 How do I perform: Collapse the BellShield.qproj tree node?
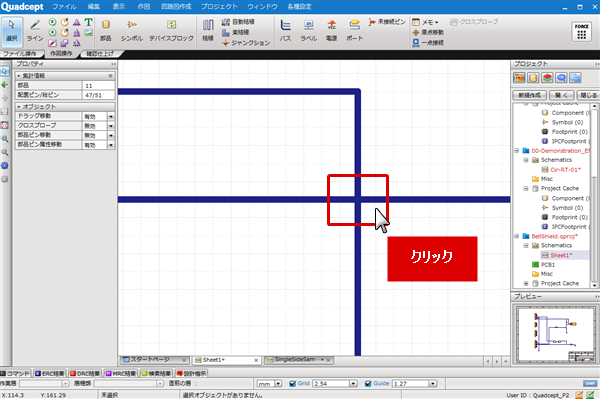pyautogui.click(x=517, y=236)
